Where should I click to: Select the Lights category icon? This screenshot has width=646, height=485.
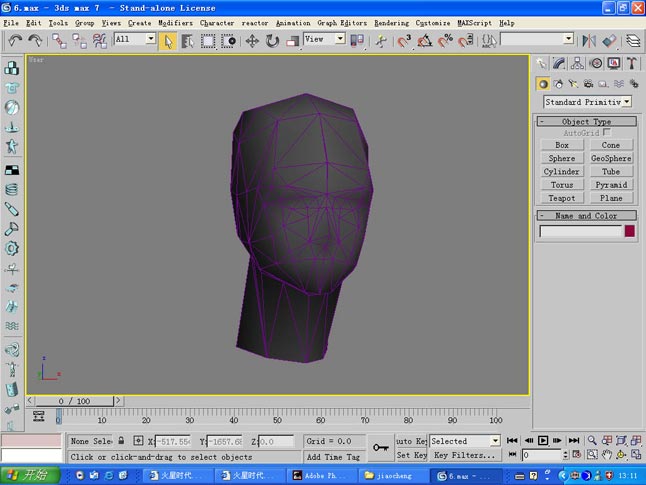(x=573, y=84)
